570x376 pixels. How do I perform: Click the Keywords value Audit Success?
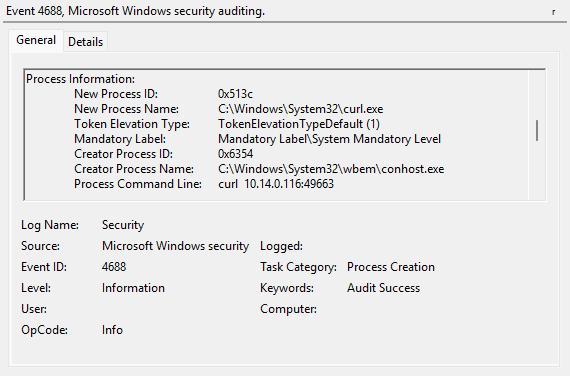[383, 288]
